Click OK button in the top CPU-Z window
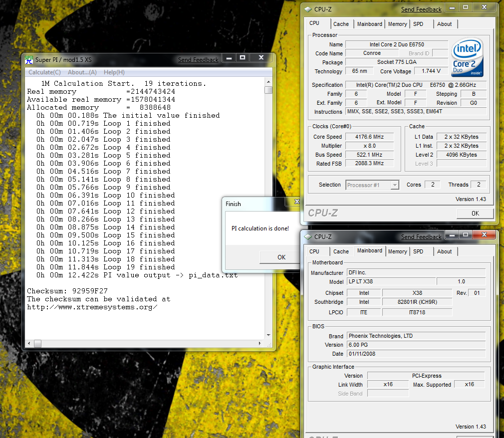This screenshot has width=504, height=438. point(475,214)
